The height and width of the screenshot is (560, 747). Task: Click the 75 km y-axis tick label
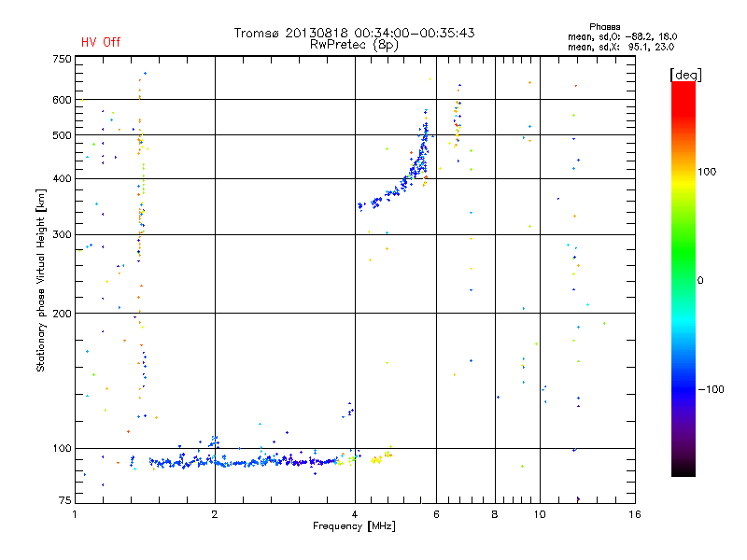[64, 502]
